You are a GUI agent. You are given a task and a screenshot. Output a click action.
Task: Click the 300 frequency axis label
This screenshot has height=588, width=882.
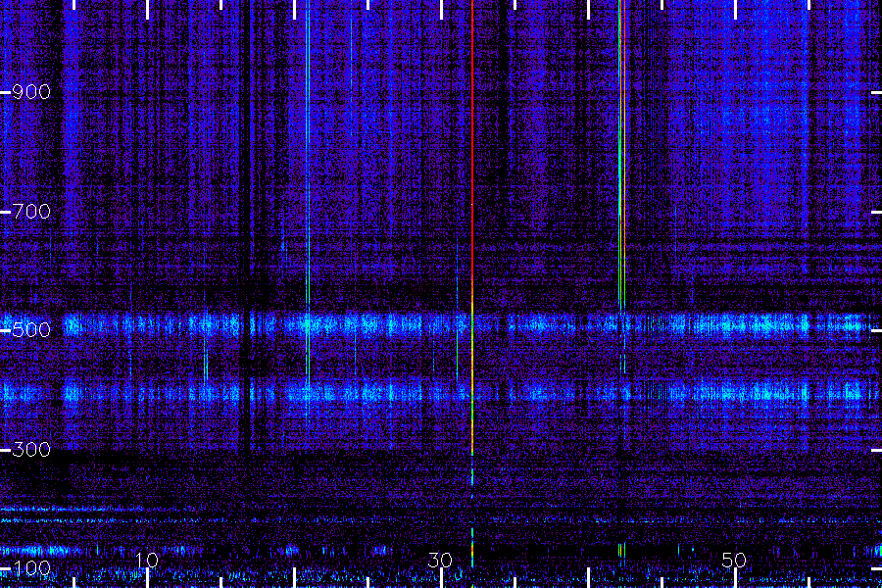pos(31,450)
